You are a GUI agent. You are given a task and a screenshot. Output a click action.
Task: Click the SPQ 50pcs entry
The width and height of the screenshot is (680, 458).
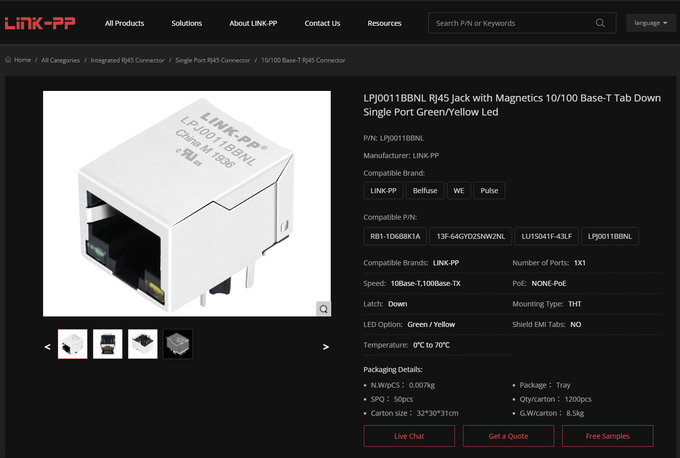pyautogui.click(x=392, y=399)
